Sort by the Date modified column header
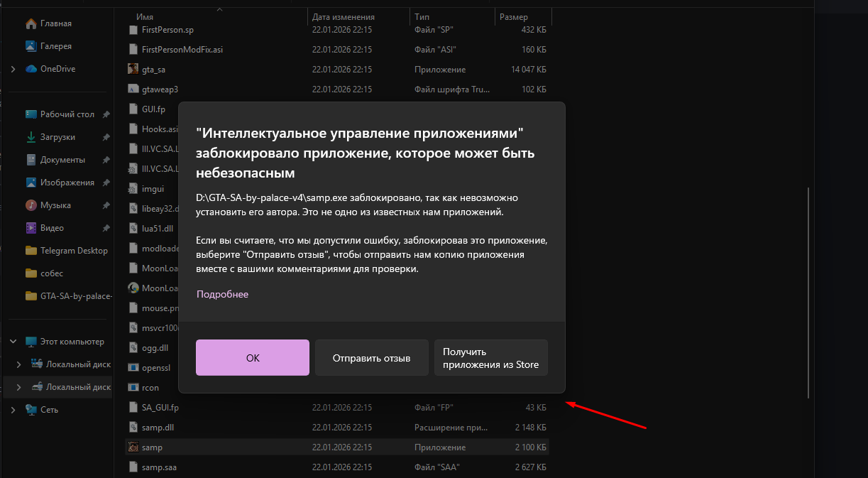The width and height of the screenshot is (868, 478). [343, 16]
